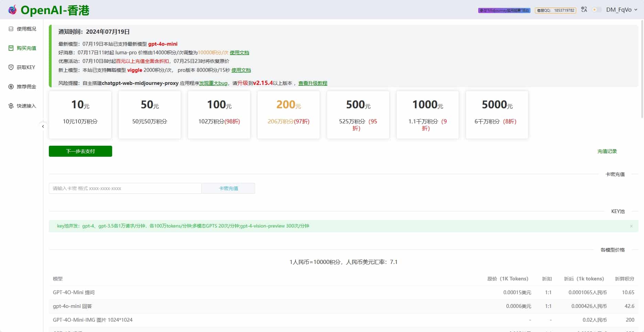Click the 0.0001065人民币 price cell

588,292
